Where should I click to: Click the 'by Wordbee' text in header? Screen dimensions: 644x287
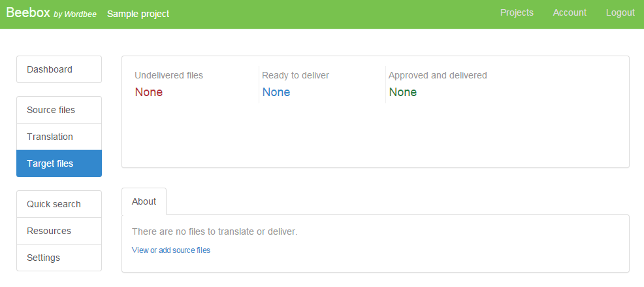(x=75, y=14)
